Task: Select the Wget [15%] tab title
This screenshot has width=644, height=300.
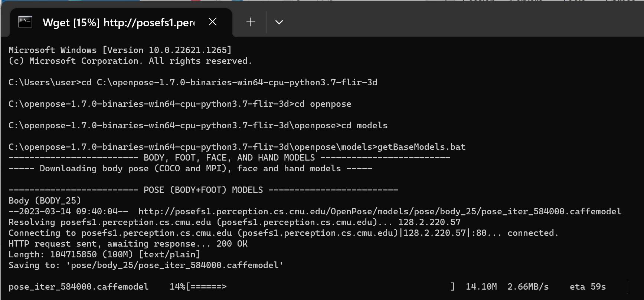Action: point(118,23)
